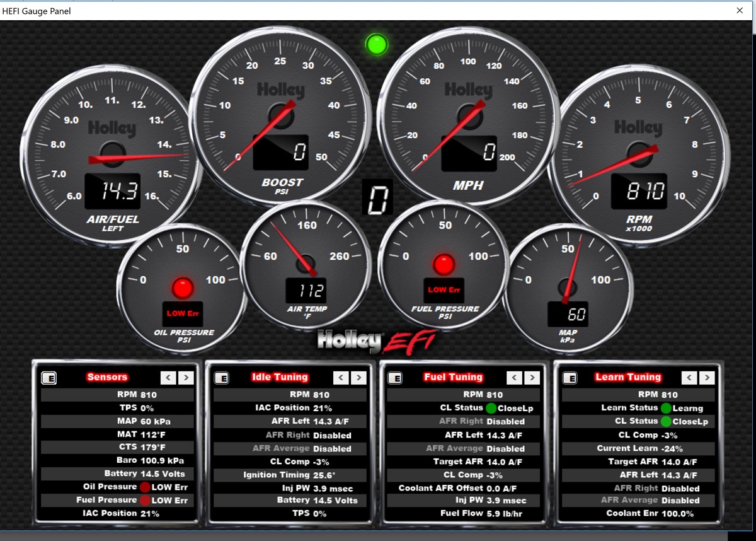Viewport: 756px width, 541px height.
Task: Click the Idle Tuning panel title
Action: click(280, 377)
